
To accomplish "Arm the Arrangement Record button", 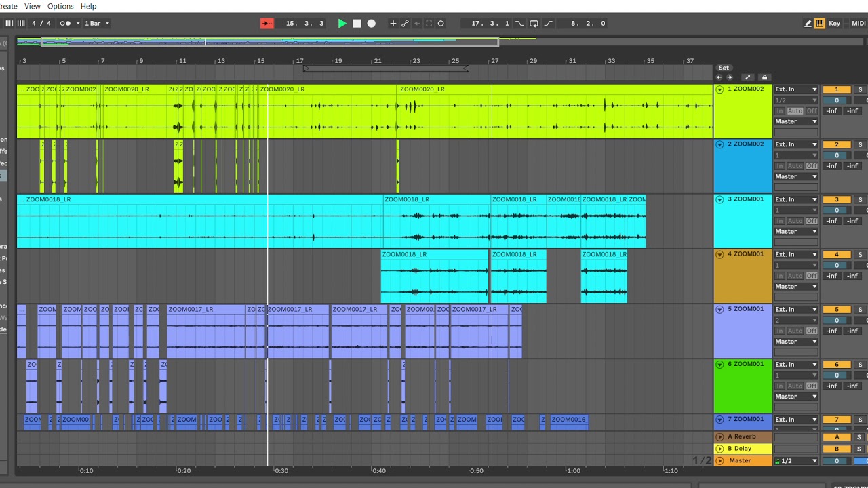I will tap(371, 23).
